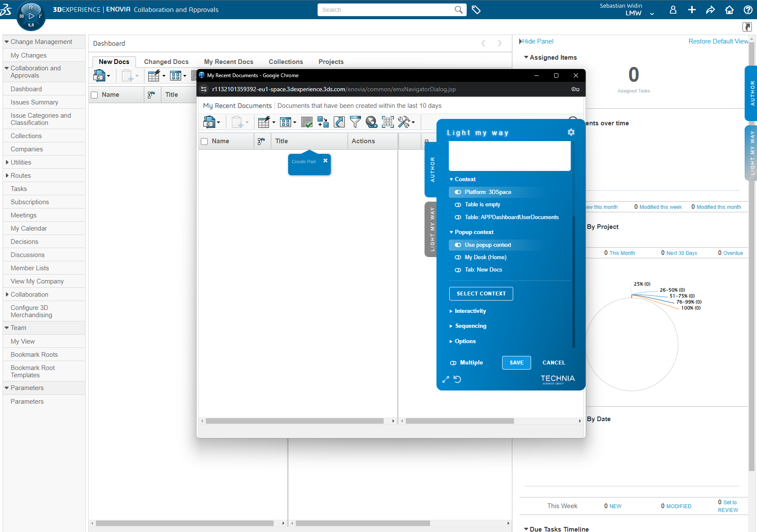Click the share arrow icon in the header
This screenshot has height=532, width=757.
click(711, 10)
